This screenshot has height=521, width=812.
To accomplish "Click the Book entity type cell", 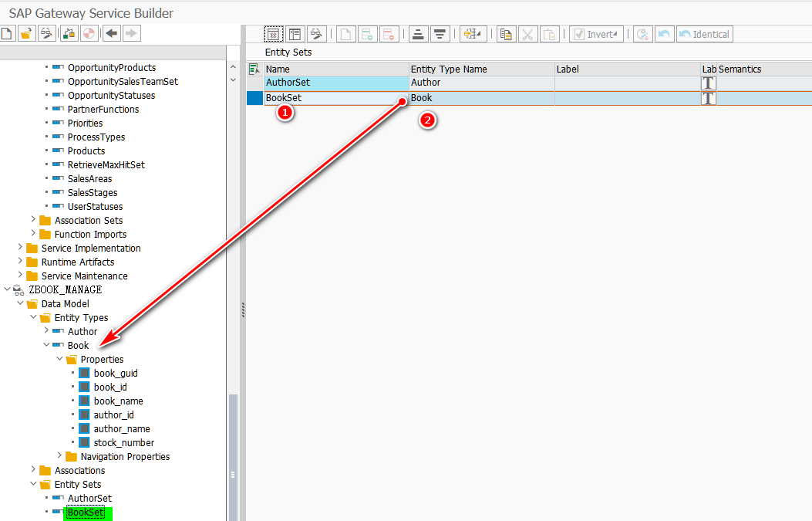I will (x=482, y=98).
